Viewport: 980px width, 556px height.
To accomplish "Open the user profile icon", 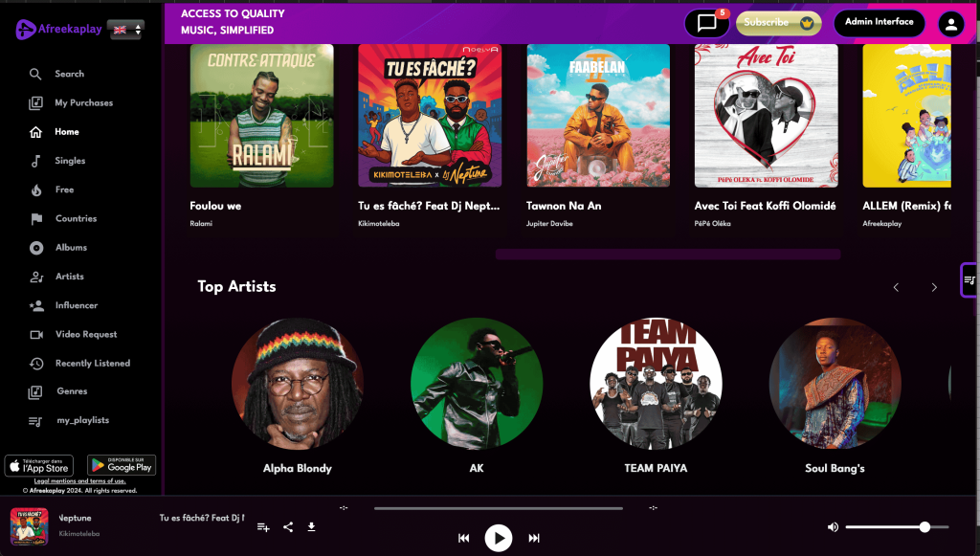I will (x=950, y=24).
